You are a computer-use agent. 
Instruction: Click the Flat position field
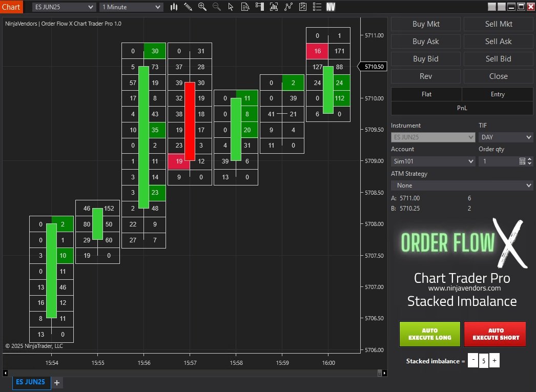coord(426,94)
